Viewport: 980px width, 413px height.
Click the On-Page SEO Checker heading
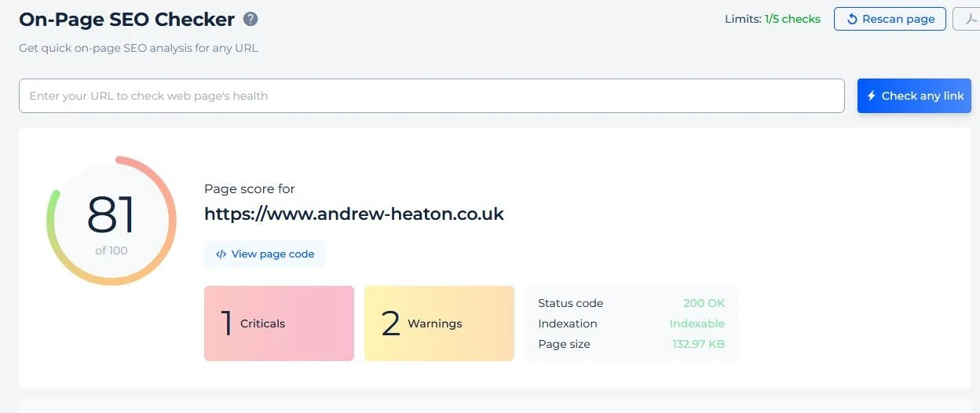point(126,20)
